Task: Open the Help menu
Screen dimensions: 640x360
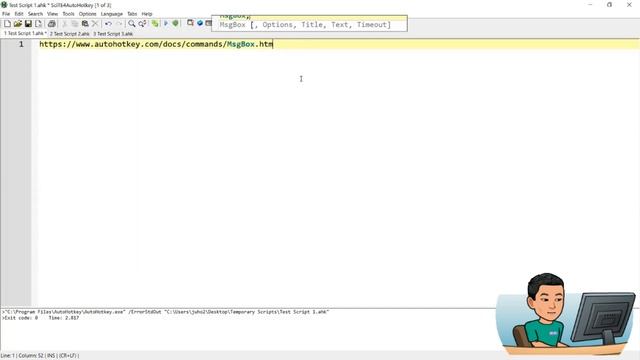Action: (x=147, y=14)
